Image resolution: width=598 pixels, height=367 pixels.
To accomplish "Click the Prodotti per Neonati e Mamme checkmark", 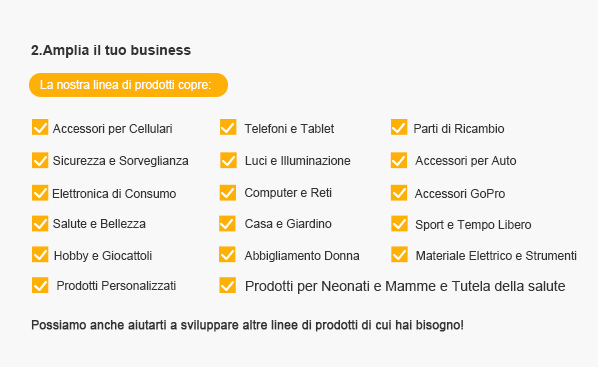I will pos(227,285).
